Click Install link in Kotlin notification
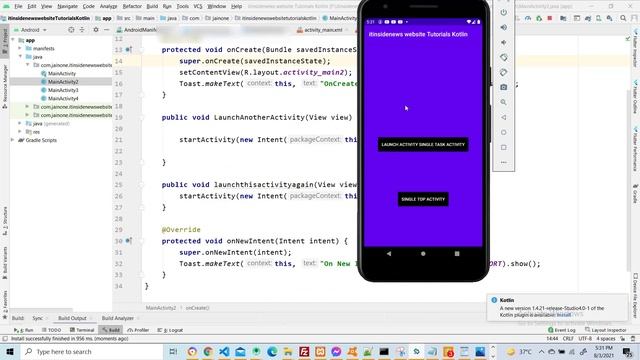 click(564, 315)
